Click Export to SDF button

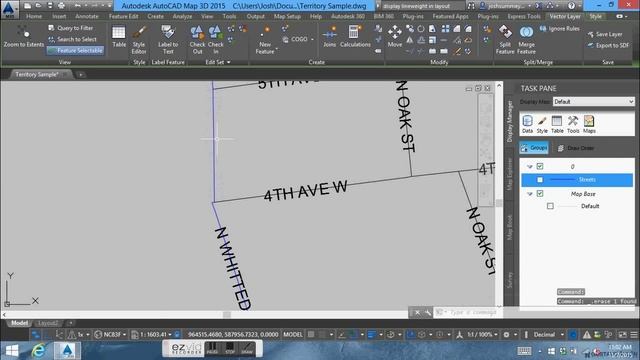coord(608,45)
